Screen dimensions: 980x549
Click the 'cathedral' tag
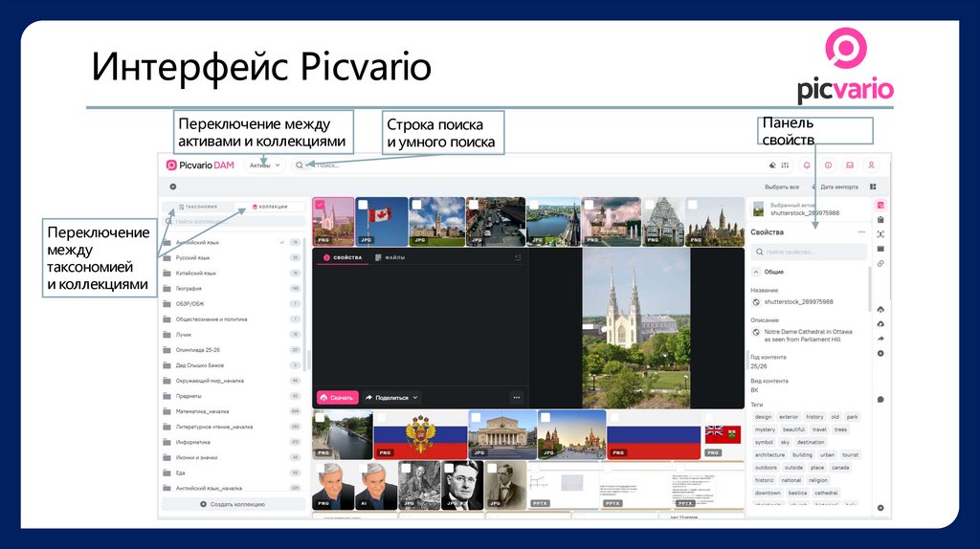[826, 493]
